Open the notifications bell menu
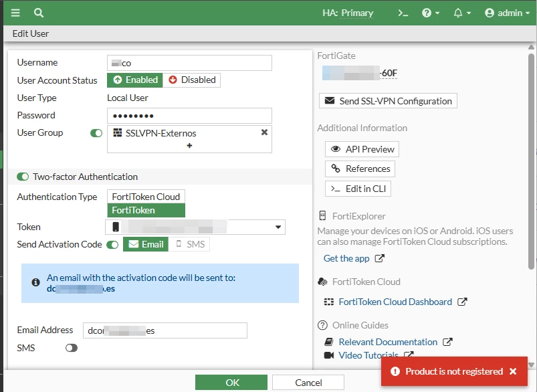537x392 pixels. [x=462, y=13]
